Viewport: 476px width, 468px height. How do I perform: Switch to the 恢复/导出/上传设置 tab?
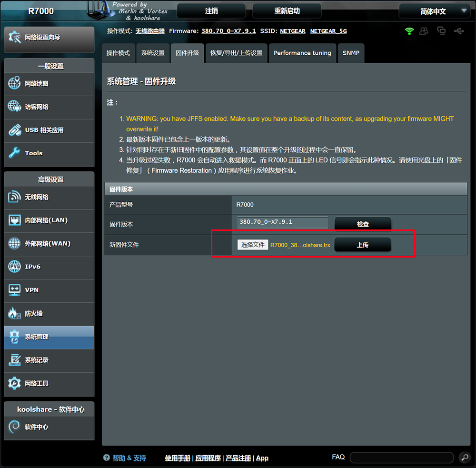click(x=236, y=53)
